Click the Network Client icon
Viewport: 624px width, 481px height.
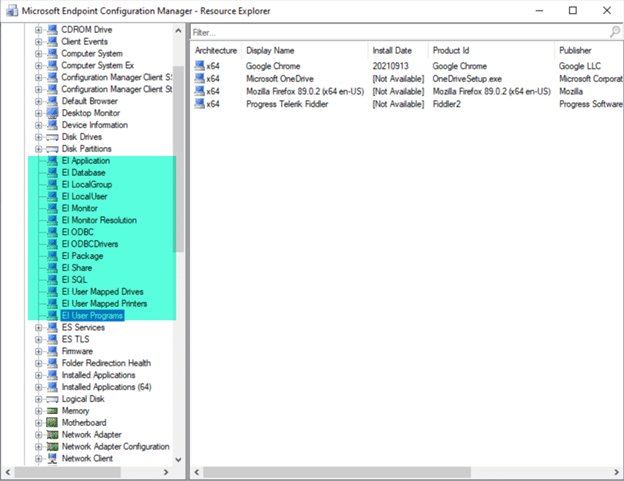point(52,458)
